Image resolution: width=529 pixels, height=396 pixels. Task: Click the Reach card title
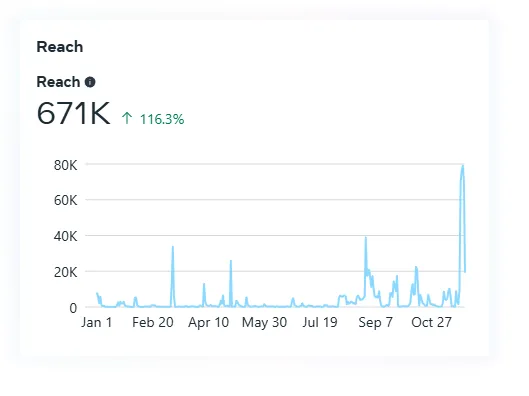pyautogui.click(x=60, y=47)
